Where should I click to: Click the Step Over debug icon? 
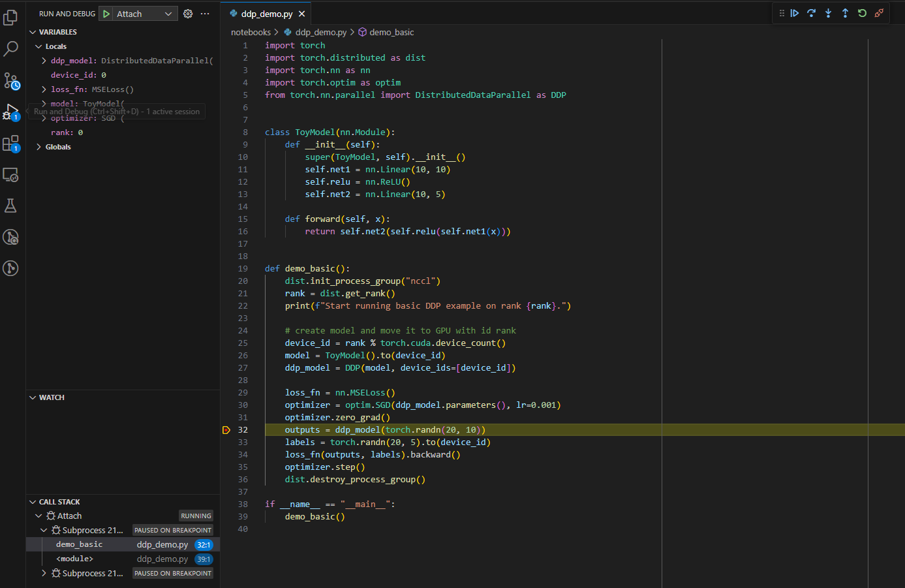pos(811,13)
